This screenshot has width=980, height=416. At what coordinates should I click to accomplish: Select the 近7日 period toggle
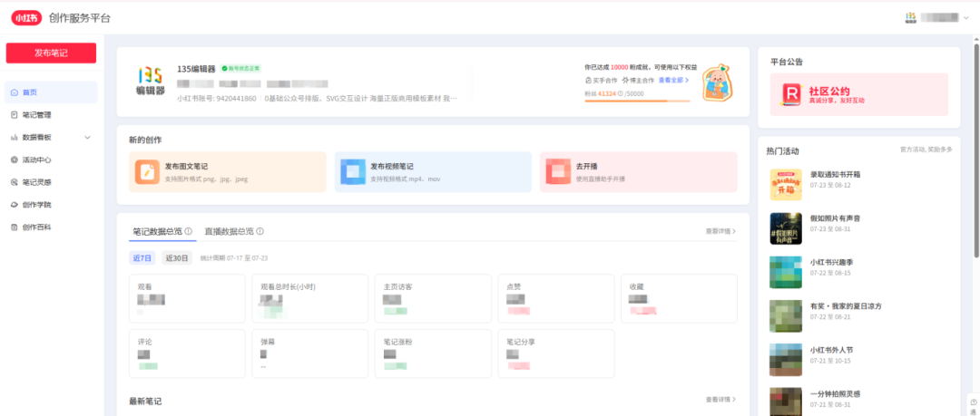(x=142, y=258)
